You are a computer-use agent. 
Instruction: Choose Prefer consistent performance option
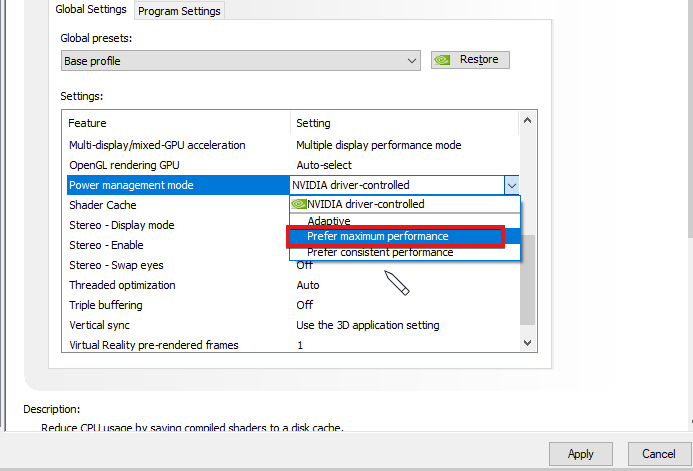(405, 252)
